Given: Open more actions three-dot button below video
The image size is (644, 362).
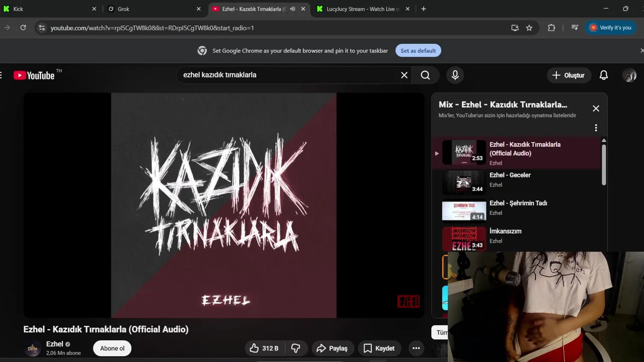Looking at the screenshot, I should click(x=416, y=348).
